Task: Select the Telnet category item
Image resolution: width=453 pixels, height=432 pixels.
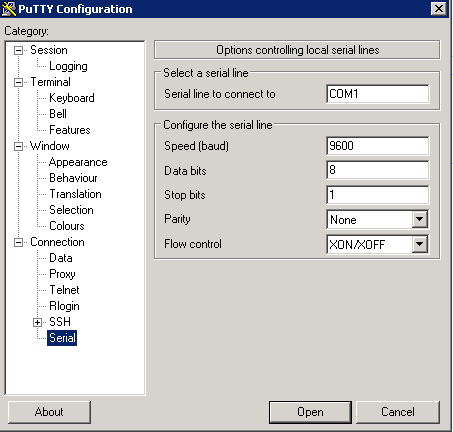Action: pos(64,290)
